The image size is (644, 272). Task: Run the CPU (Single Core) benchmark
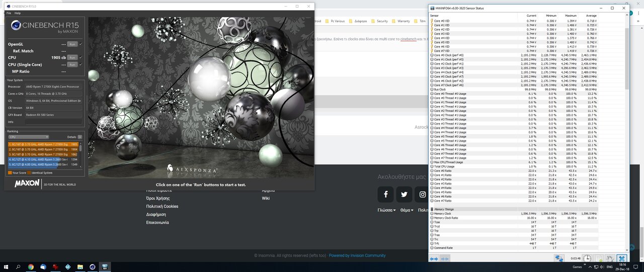(x=72, y=64)
